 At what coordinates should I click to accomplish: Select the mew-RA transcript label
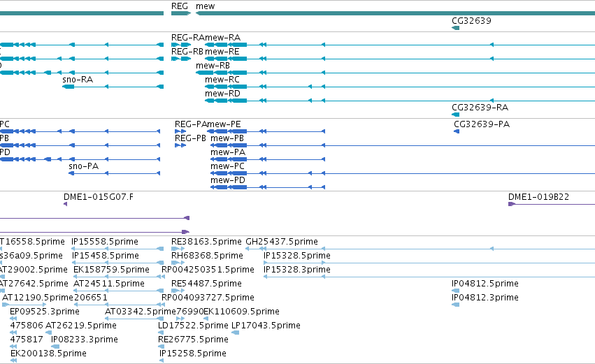pos(223,38)
